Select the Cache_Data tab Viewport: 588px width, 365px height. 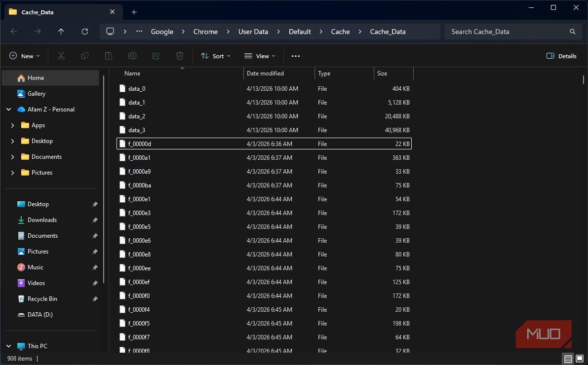click(63, 12)
